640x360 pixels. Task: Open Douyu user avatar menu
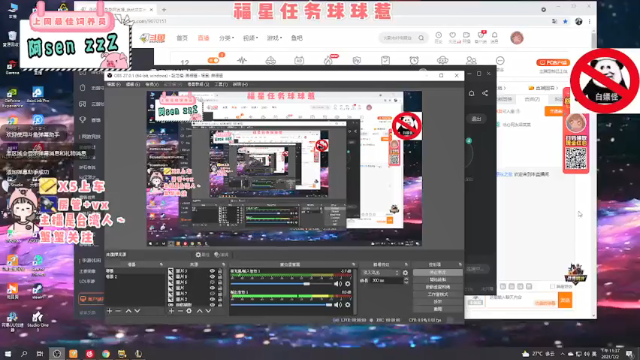[x=517, y=38]
